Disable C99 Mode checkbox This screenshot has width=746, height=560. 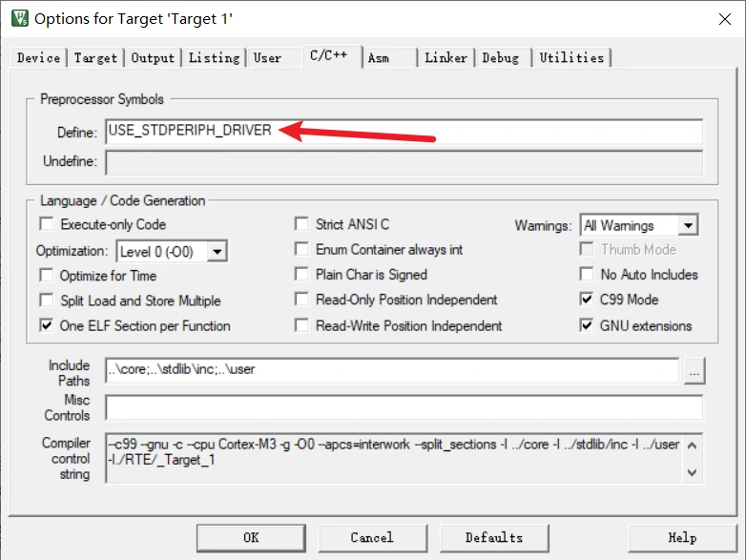click(x=586, y=300)
